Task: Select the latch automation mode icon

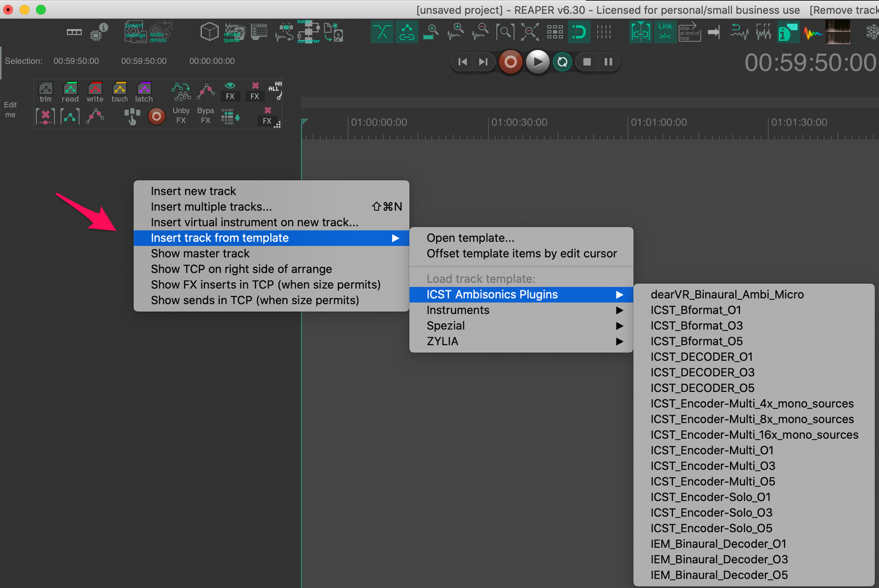Action: 144,92
